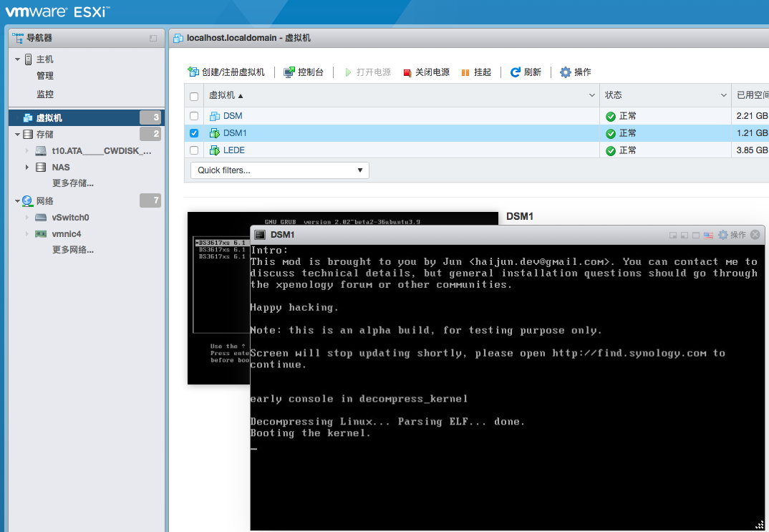Expand the vmnic4 node

pos(27,234)
